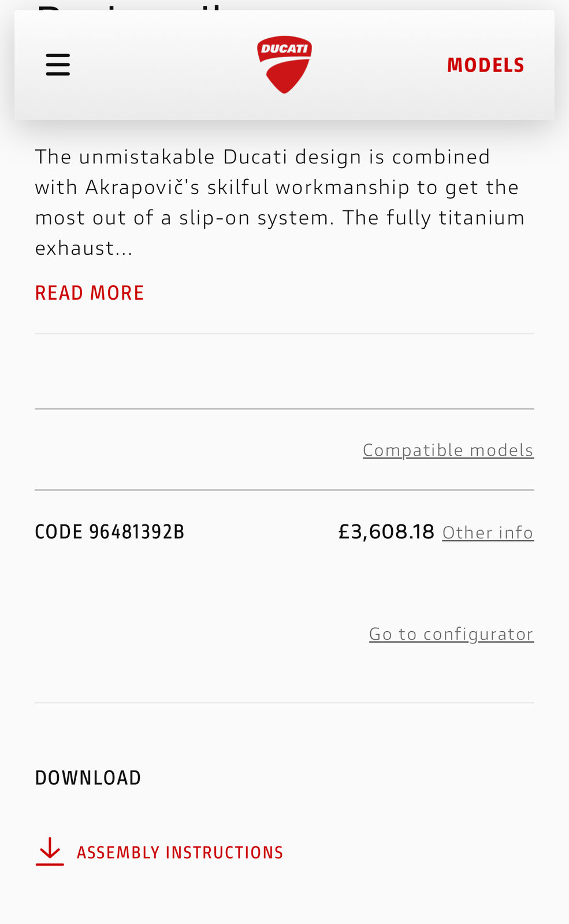Click the £3,608.18 price
The height and width of the screenshot is (924, 569).
coord(386,531)
